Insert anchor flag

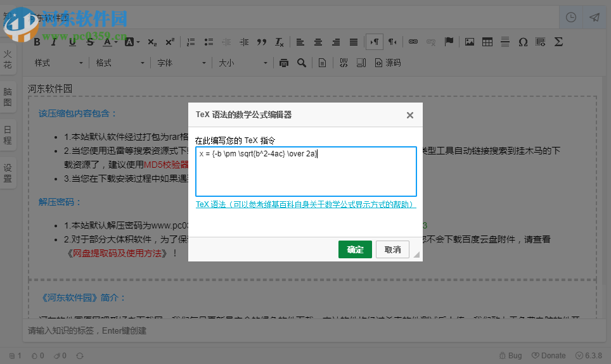coord(449,42)
